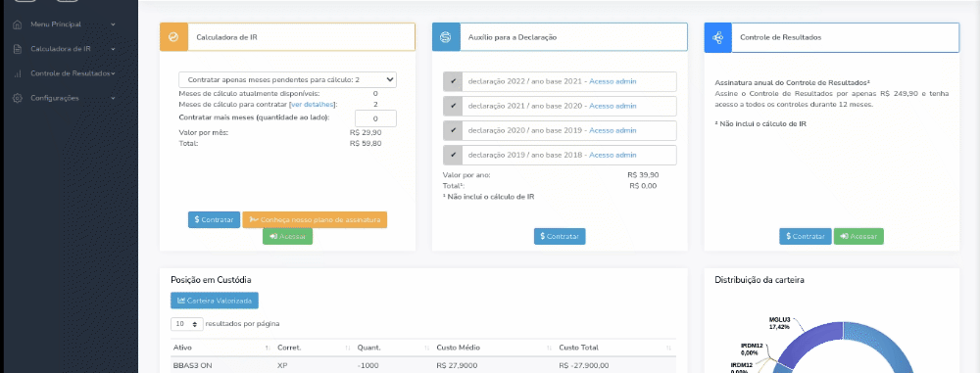The width and height of the screenshot is (980, 373).
Task: Toggle the declaração 2022 checkbox
Action: (453, 82)
